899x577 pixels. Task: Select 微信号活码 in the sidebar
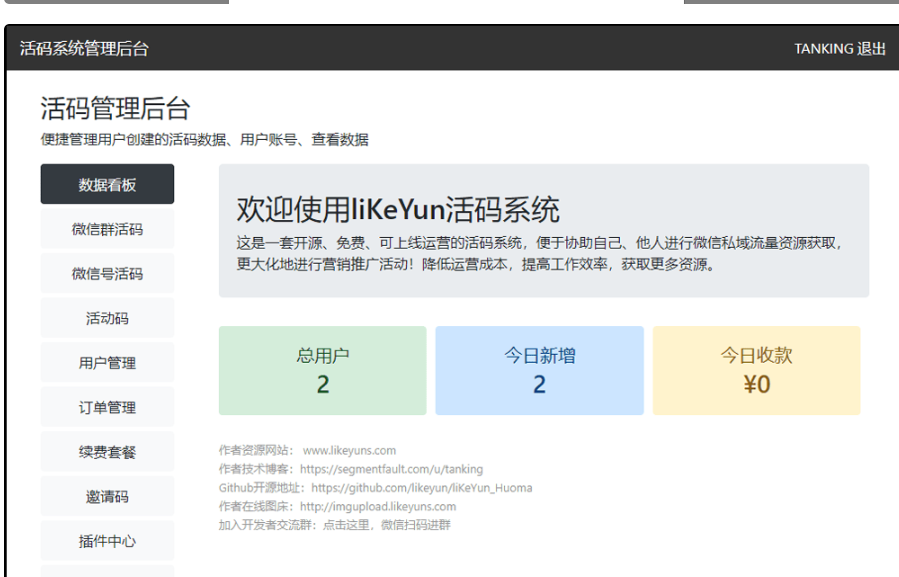106,273
